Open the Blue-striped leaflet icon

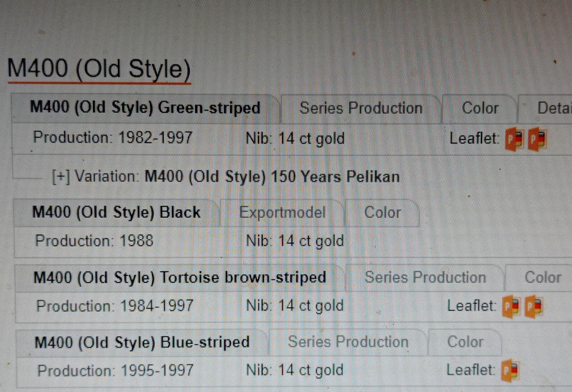pos(509,370)
